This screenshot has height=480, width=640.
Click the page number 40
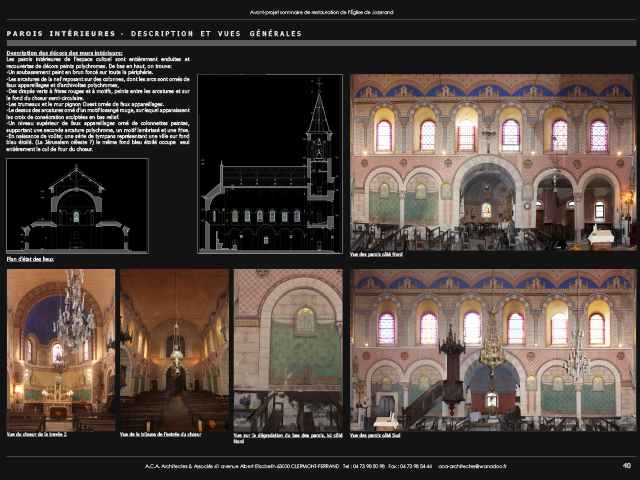[626, 465]
